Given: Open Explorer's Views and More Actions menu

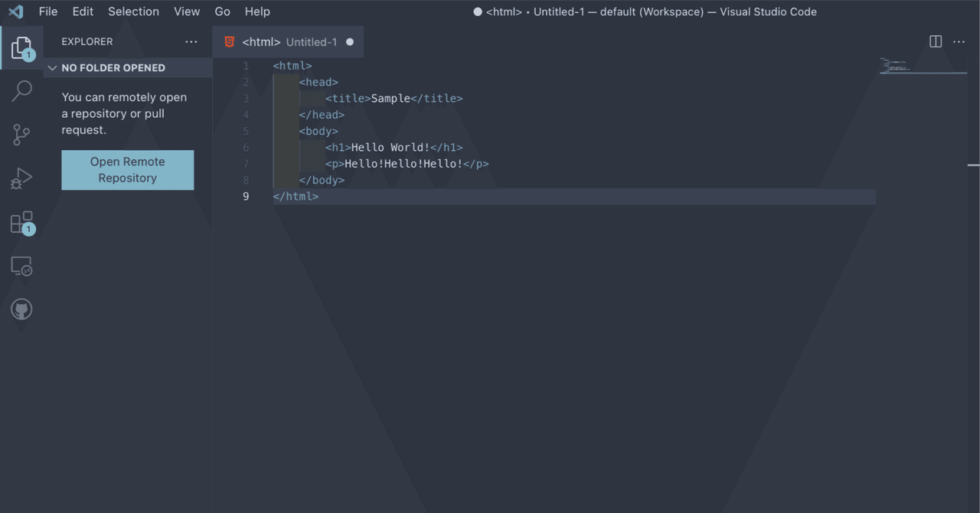Looking at the screenshot, I should (x=191, y=41).
